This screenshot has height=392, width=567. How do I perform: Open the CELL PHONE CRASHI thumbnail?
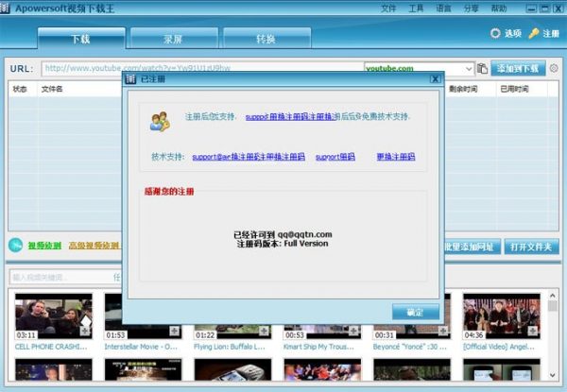54,315
